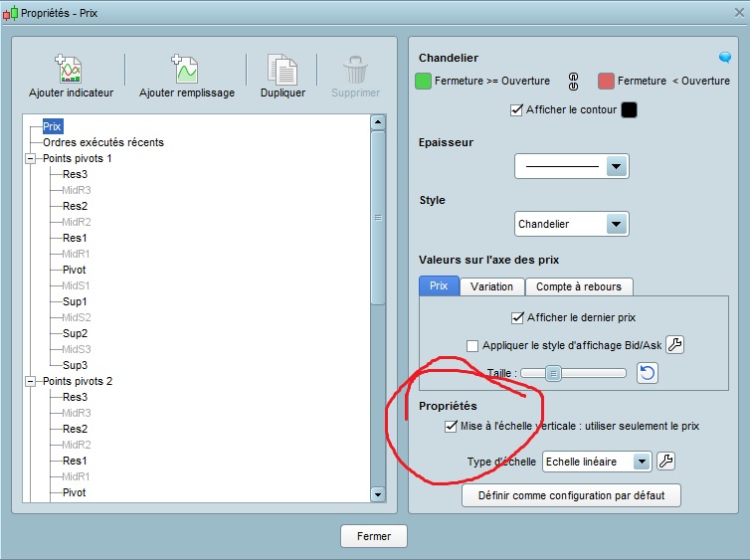Collapse the Points pivots 1 node
The height and width of the screenshot is (560, 750).
point(30,158)
